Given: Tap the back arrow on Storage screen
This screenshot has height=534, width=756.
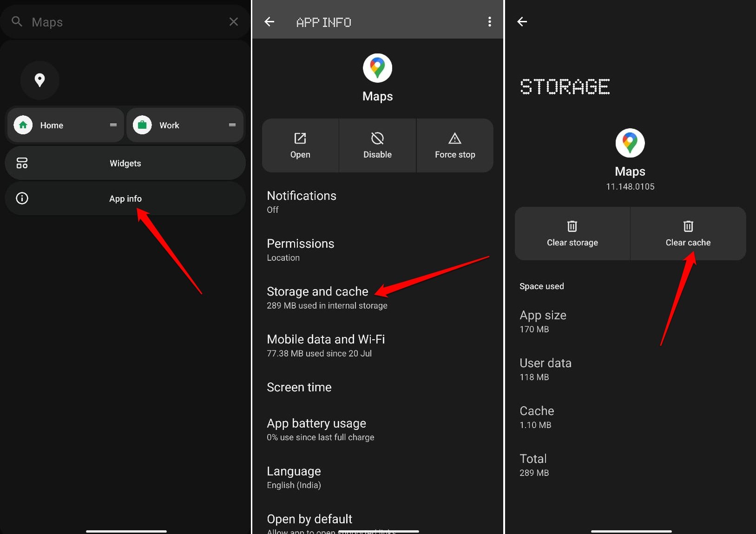Looking at the screenshot, I should (522, 22).
